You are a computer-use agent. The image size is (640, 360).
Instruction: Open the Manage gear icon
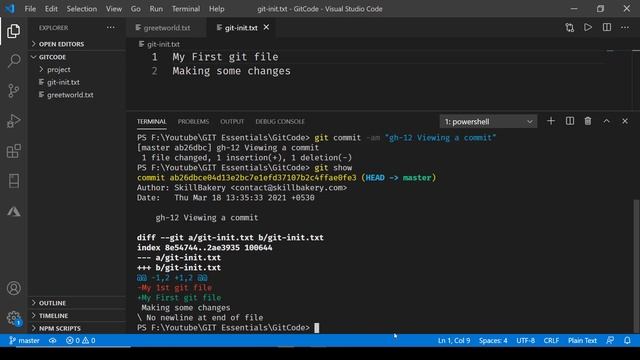pyautogui.click(x=13, y=318)
